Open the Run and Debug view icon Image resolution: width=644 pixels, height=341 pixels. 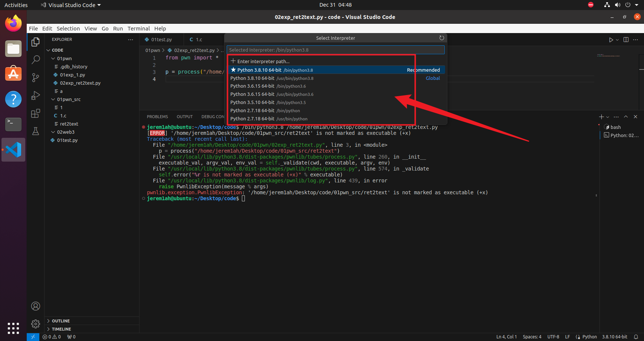point(36,95)
